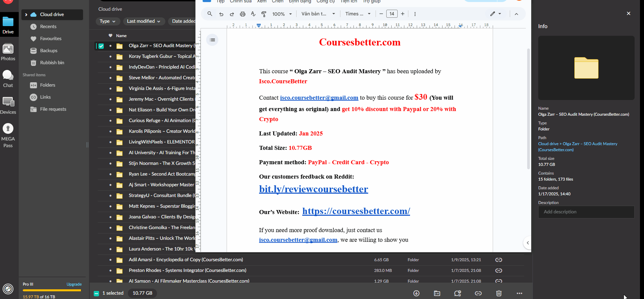This screenshot has height=299, width=644.
Task: Click the download icon in bottom bar
Action: 416,293
